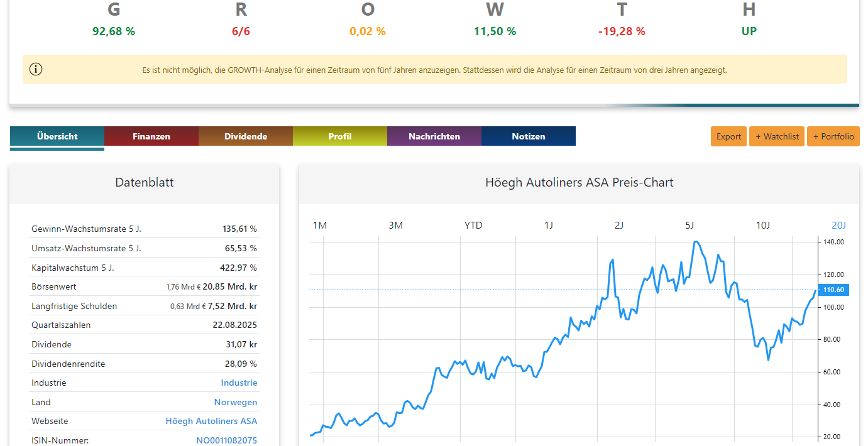The width and height of the screenshot is (868, 446).
Task: Click the Datenblatt panel heading
Action: point(145,183)
